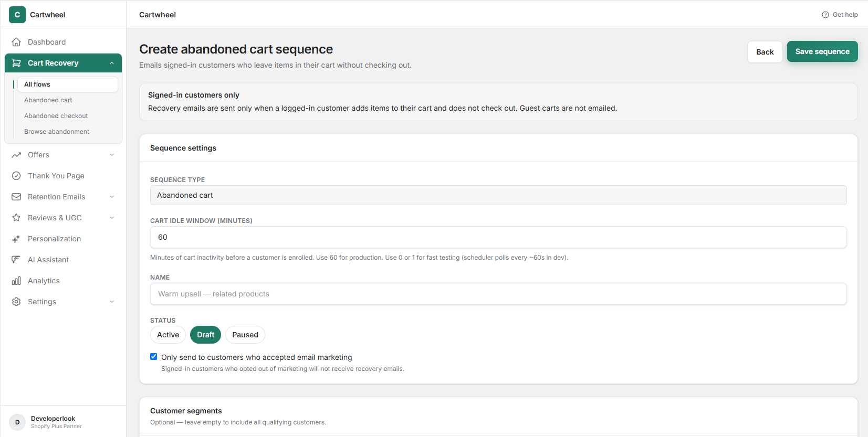Click the Thank You Page checkmark icon
The width and height of the screenshot is (868, 437).
click(16, 176)
